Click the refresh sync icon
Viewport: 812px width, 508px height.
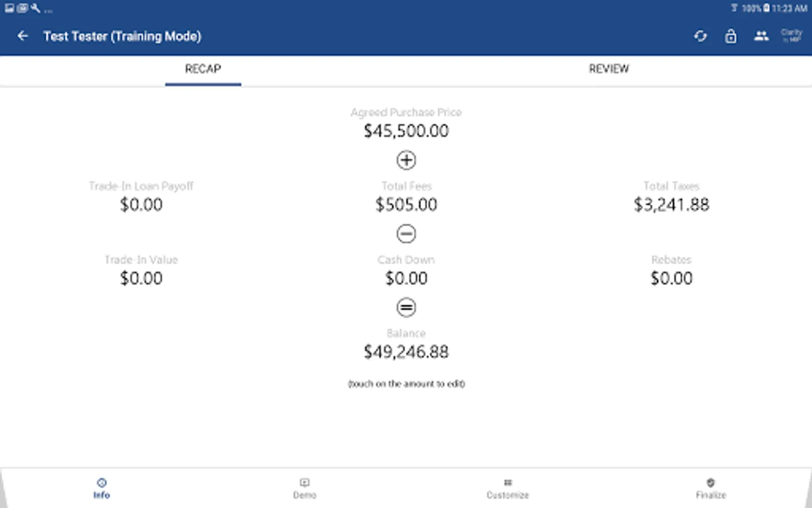[700, 36]
